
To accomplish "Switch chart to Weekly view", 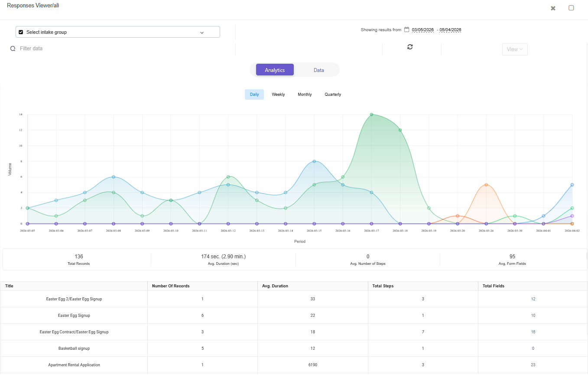I will coord(278,94).
